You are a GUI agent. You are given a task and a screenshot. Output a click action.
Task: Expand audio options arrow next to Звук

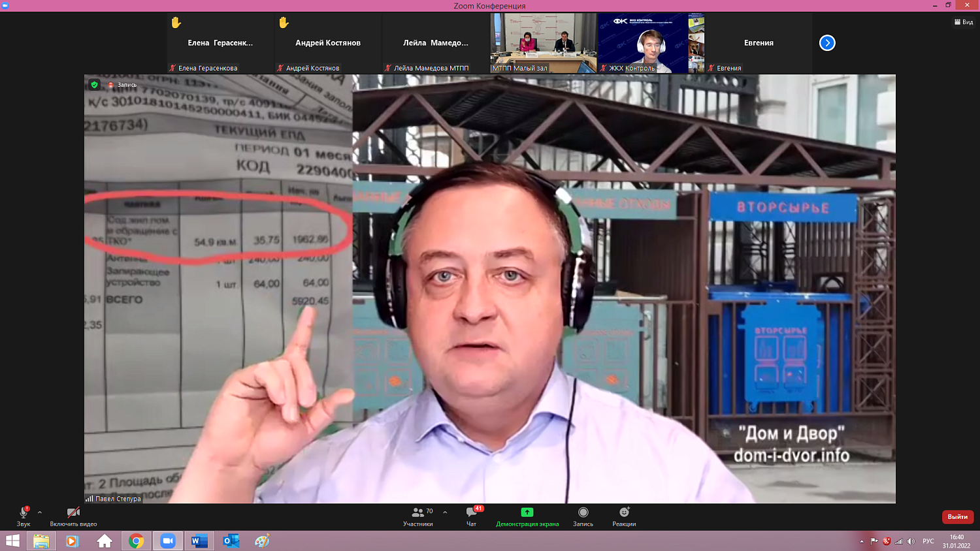coord(40,512)
